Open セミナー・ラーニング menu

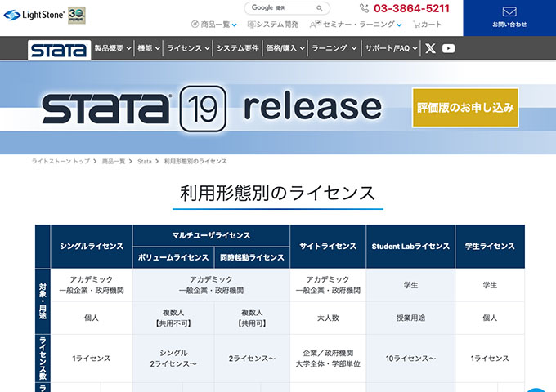(x=356, y=24)
